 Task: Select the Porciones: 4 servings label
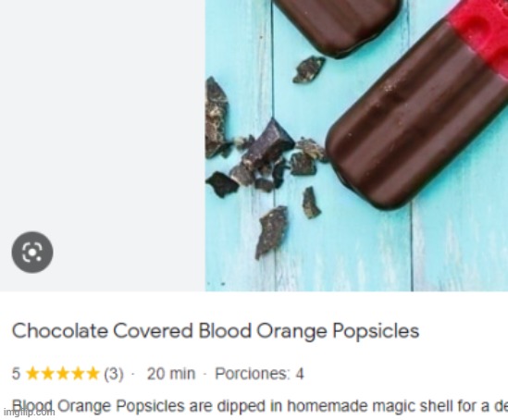(259, 374)
